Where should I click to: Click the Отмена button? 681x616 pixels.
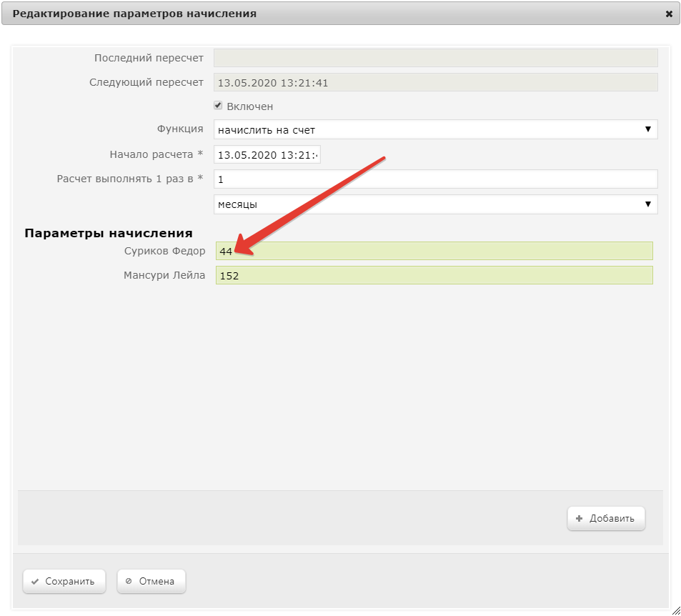click(x=151, y=581)
